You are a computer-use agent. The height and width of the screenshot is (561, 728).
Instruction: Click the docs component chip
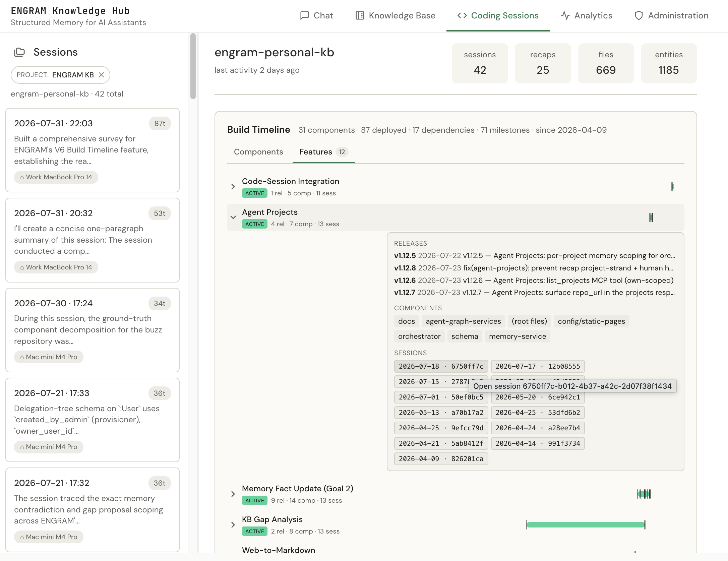click(407, 321)
